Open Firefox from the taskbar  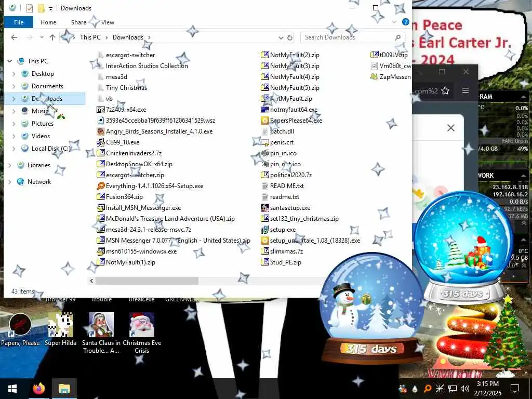[x=38, y=389]
